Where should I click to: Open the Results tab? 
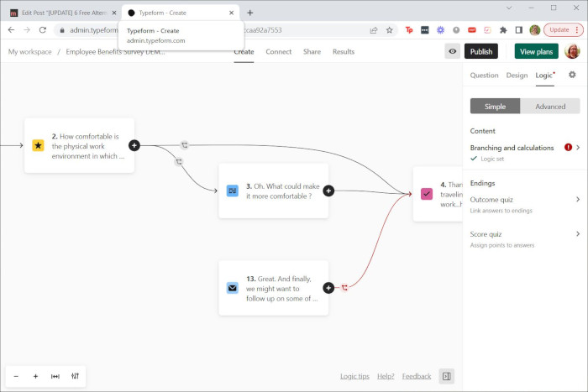pos(344,52)
